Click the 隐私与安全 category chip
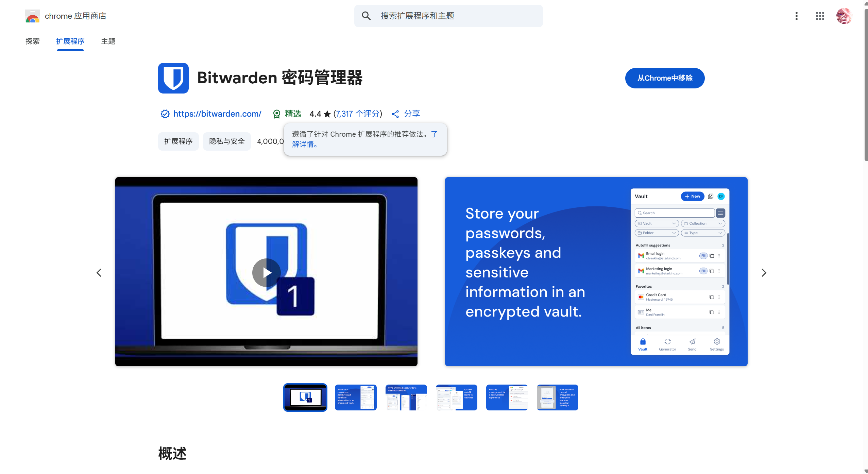 click(x=227, y=141)
